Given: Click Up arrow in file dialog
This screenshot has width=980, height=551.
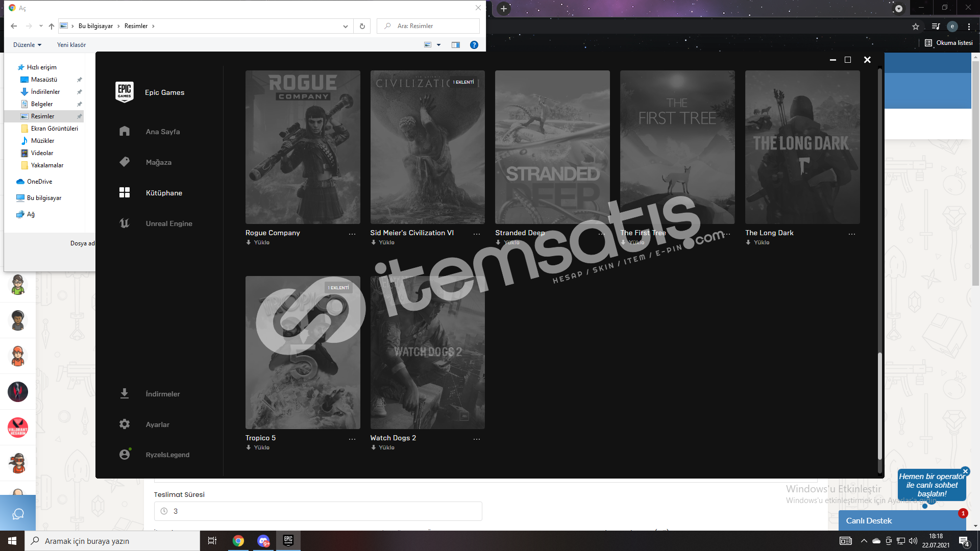Looking at the screenshot, I should (x=51, y=26).
